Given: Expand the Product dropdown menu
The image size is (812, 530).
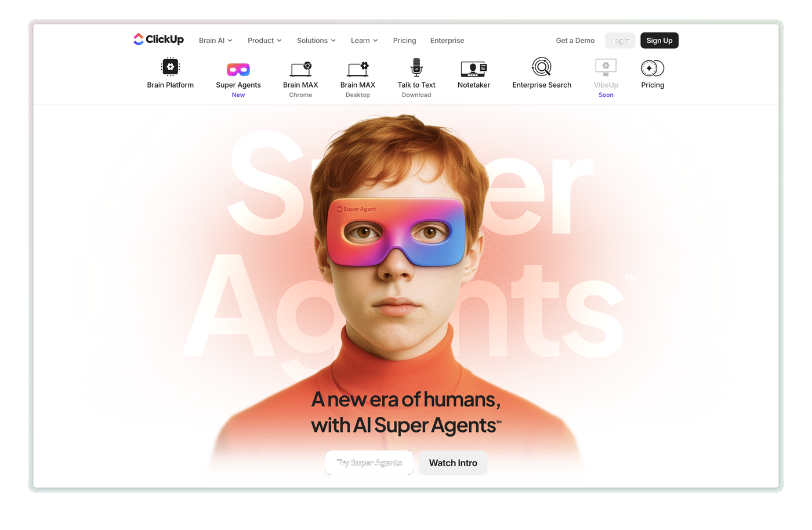Looking at the screenshot, I should (264, 41).
